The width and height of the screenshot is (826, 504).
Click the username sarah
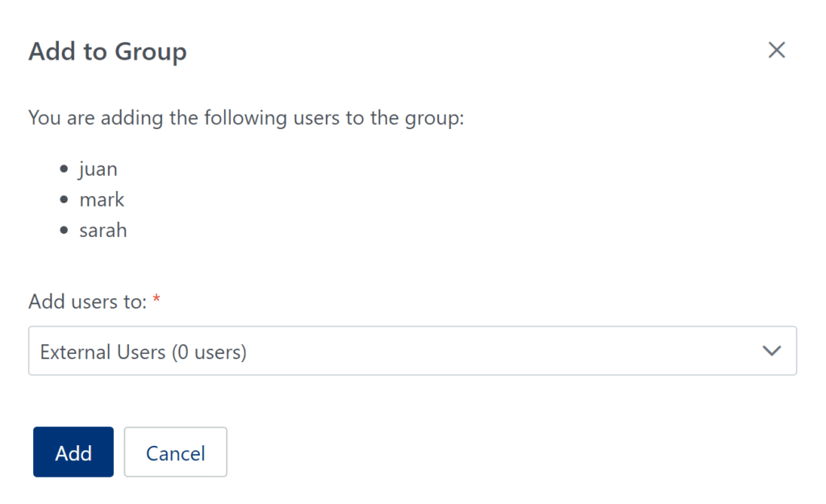(103, 230)
